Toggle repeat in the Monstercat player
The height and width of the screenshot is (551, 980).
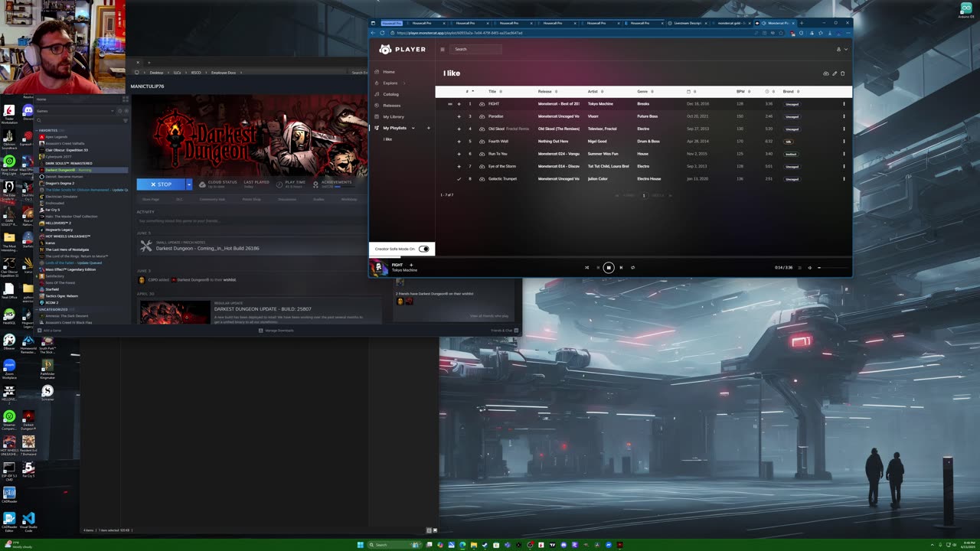coord(632,268)
